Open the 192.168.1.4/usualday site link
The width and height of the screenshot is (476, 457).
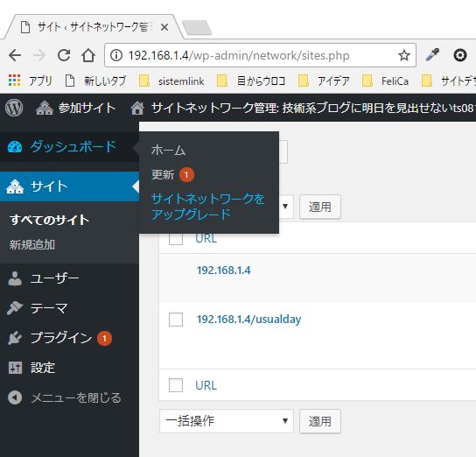coord(248,320)
